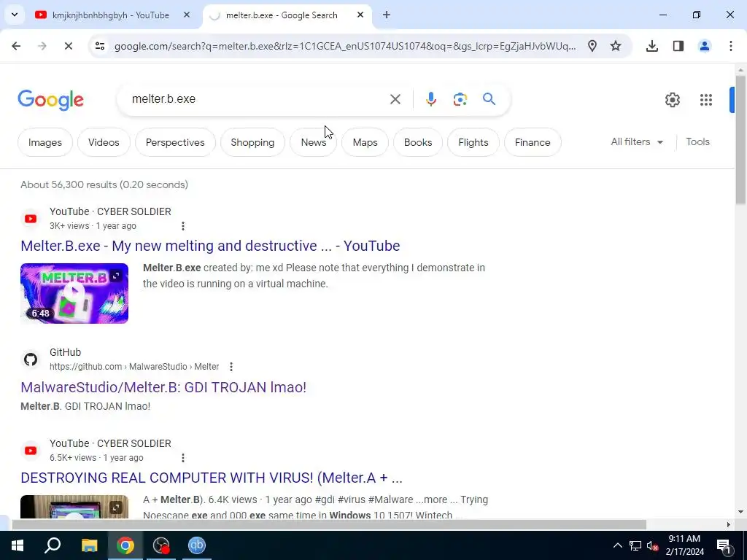This screenshot has height=560, width=747.
Task: Filter results by Maps
Action: [365, 142]
